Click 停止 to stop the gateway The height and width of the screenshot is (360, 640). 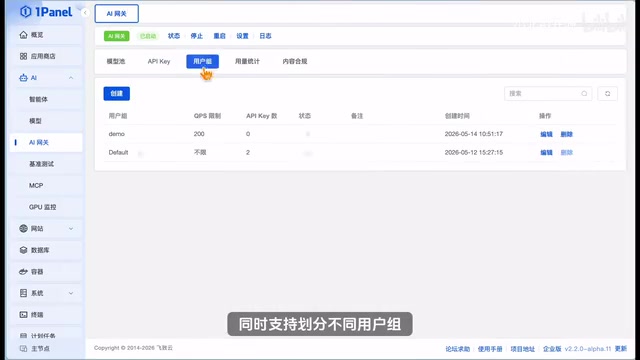(197, 36)
